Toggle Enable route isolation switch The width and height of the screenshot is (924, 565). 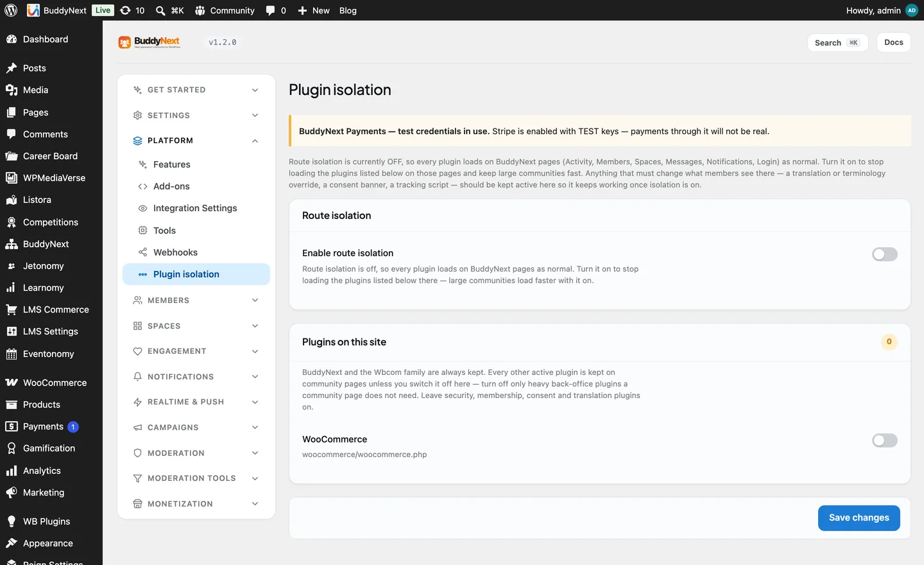point(884,254)
